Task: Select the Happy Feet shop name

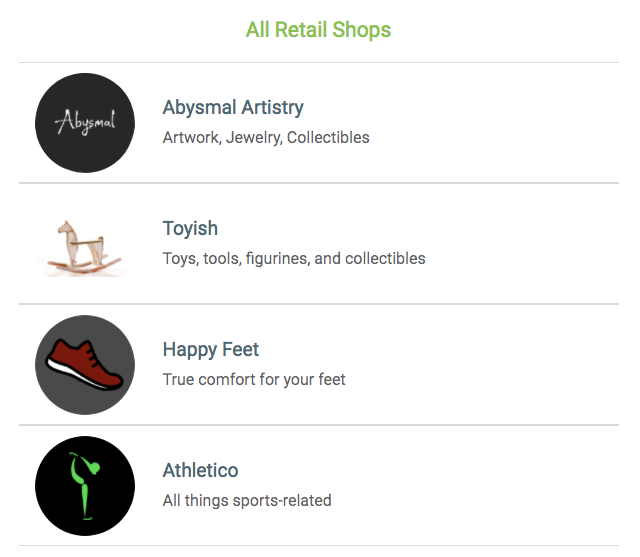Action: click(210, 349)
